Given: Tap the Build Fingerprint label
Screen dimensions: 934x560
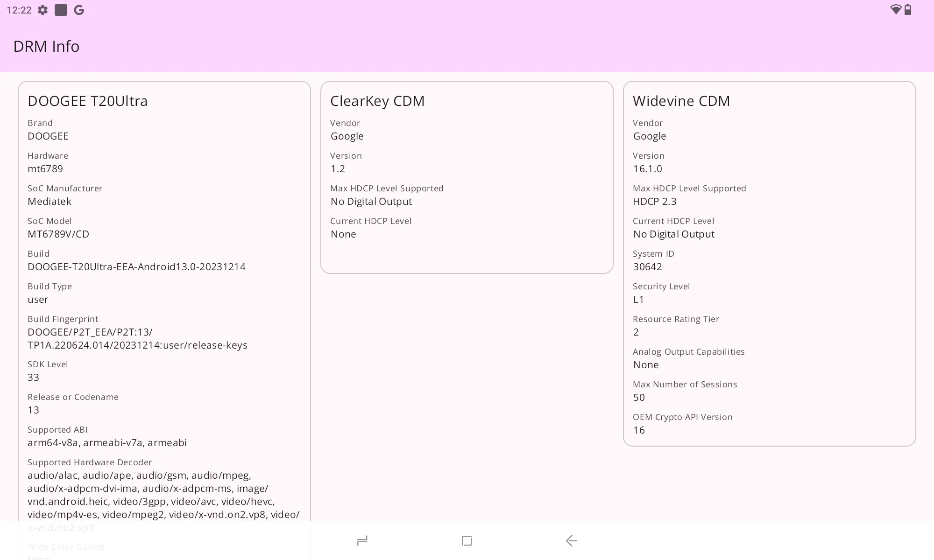Looking at the screenshot, I should pyautogui.click(x=63, y=319).
